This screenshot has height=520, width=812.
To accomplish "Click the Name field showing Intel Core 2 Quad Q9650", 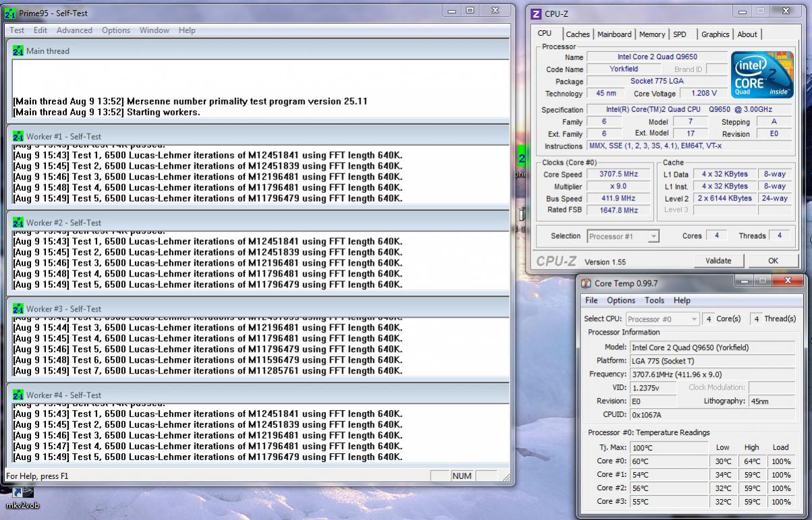I will [657, 57].
